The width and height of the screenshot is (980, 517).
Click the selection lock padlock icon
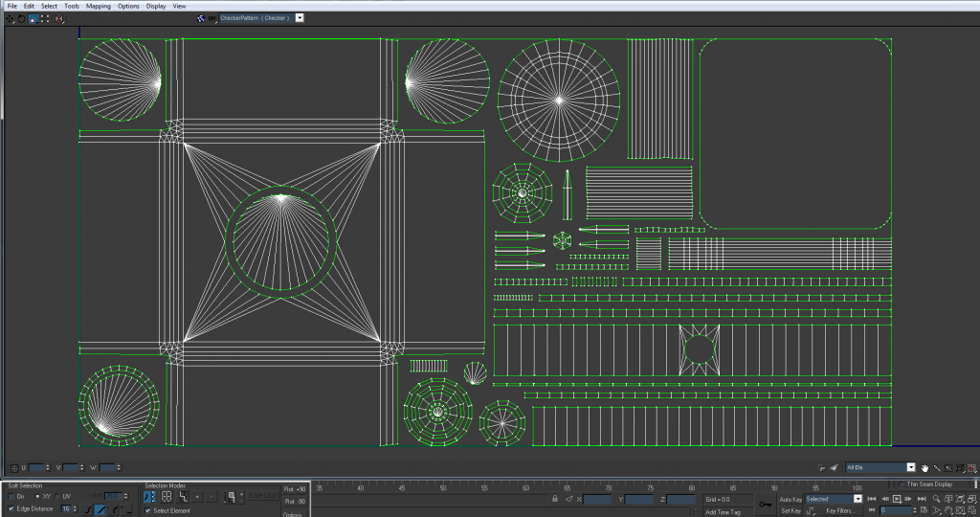click(x=555, y=499)
